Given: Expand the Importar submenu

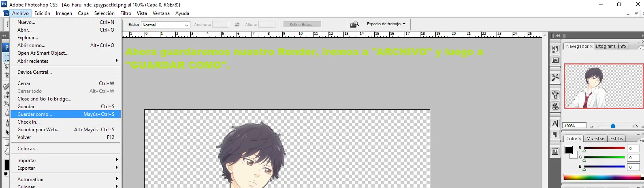Looking at the screenshot, I should (x=65, y=160).
